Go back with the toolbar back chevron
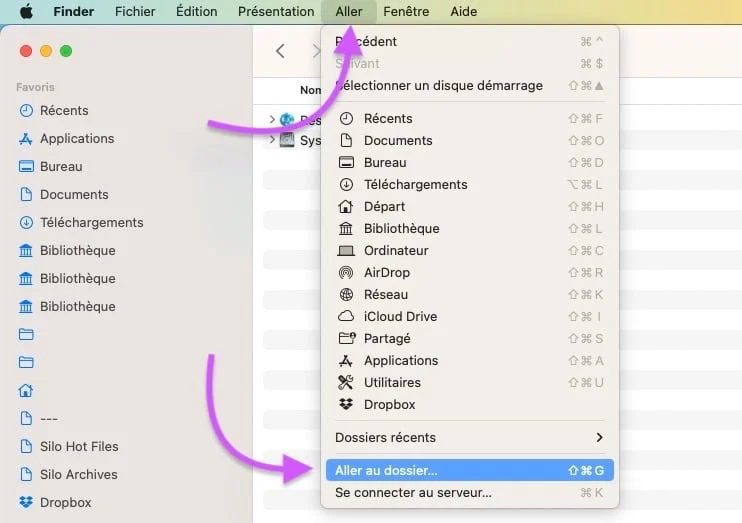Image resolution: width=742 pixels, height=523 pixels. (281, 51)
